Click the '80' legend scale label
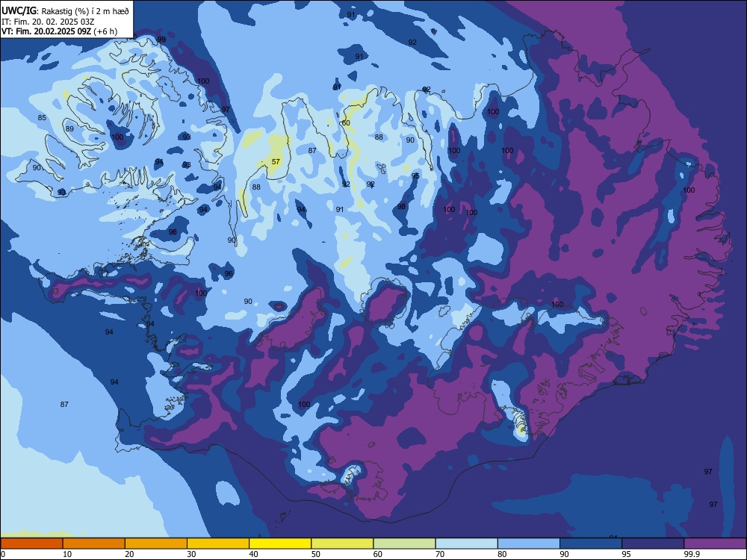 502,554
